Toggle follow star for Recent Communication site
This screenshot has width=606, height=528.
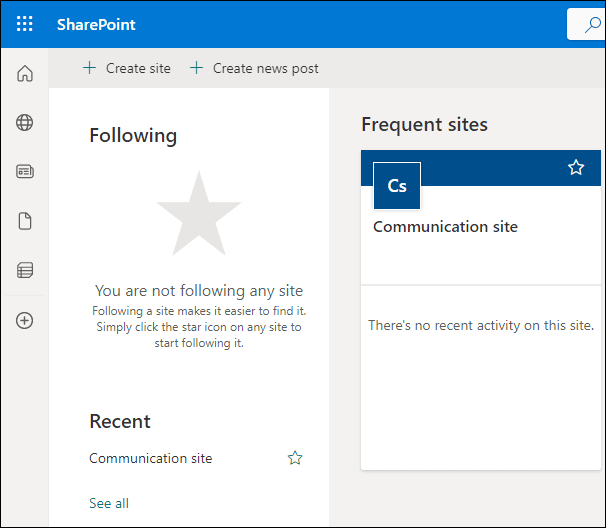point(295,458)
